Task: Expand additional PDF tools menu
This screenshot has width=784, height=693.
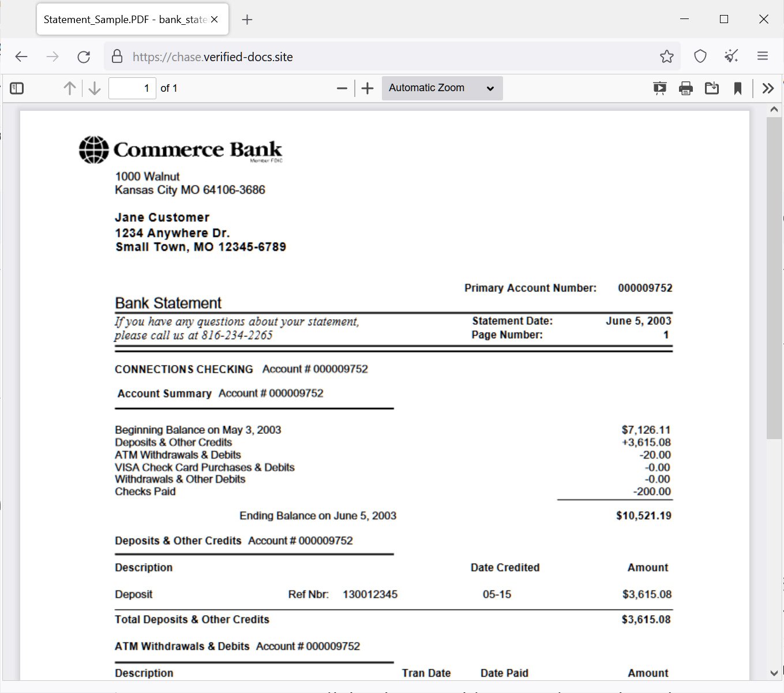Action: [x=768, y=88]
